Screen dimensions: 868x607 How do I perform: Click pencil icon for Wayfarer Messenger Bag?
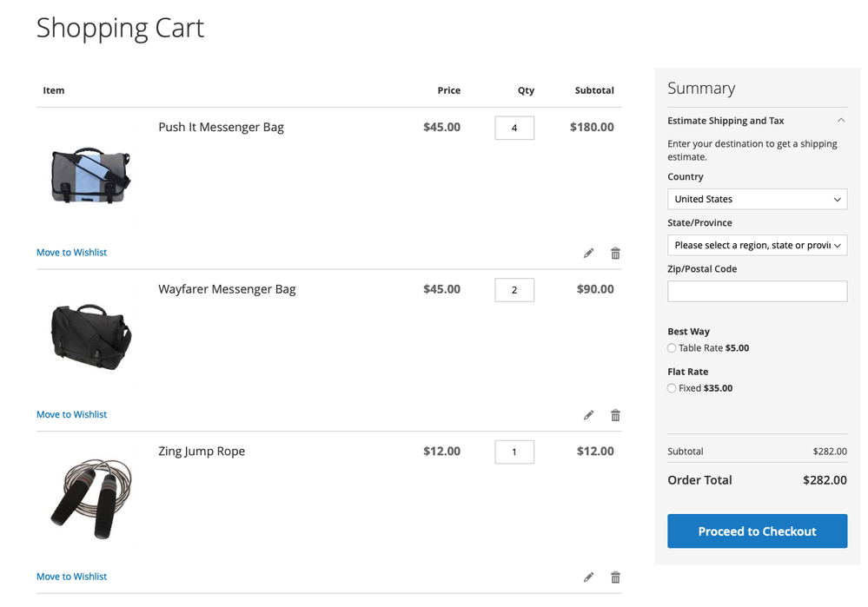[x=588, y=415]
